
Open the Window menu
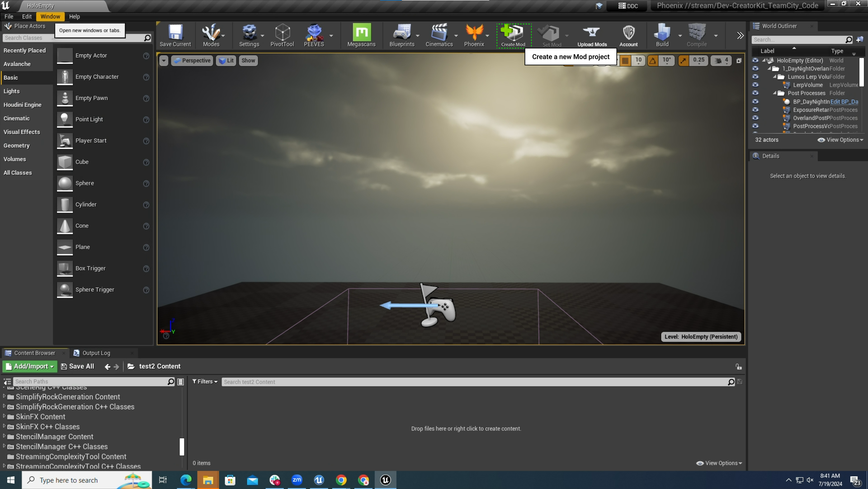point(50,16)
